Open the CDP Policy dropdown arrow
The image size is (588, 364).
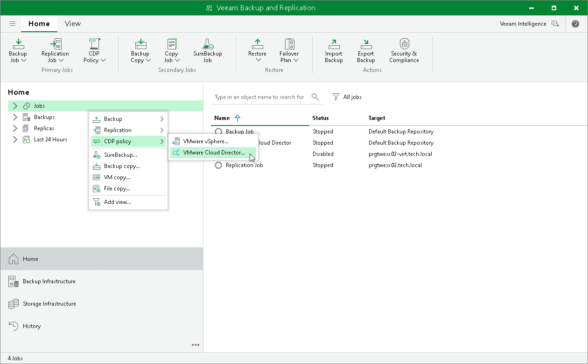pyautogui.click(x=103, y=60)
